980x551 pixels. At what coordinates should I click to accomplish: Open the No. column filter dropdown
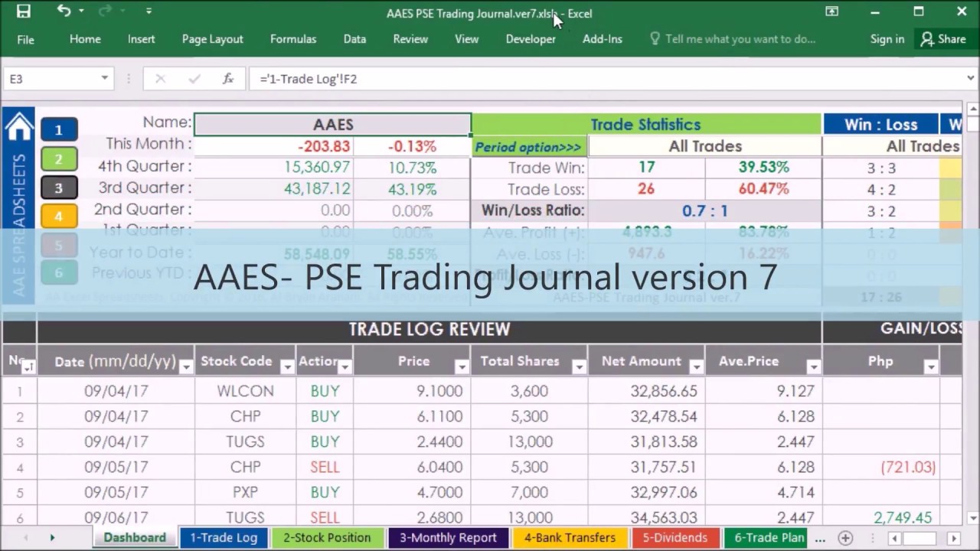coord(28,367)
